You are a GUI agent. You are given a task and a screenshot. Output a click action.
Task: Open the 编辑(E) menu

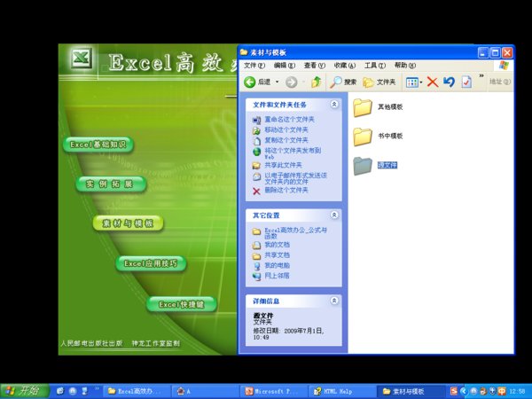point(285,65)
